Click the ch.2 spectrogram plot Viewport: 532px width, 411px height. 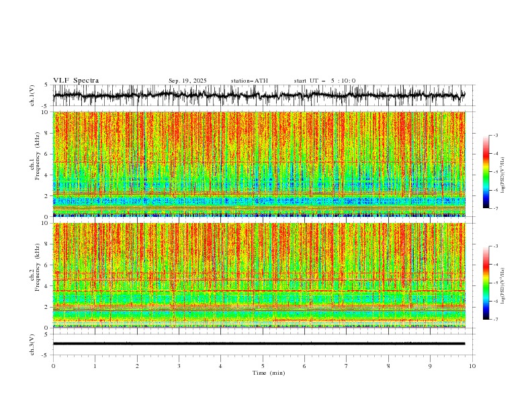(259, 275)
